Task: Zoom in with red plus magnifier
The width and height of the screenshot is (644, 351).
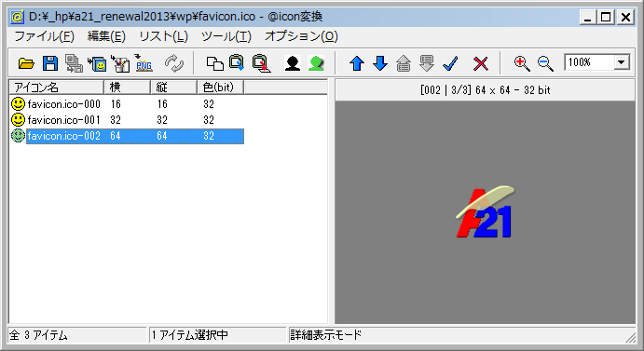Action: click(x=522, y=63)
